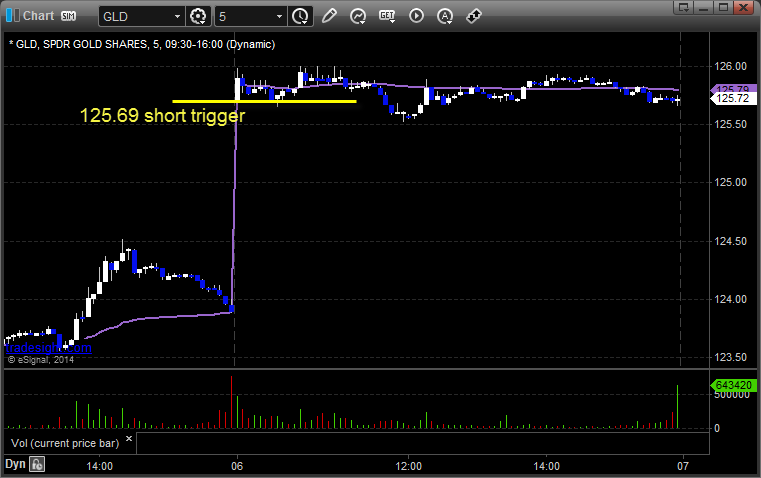Select the pencil drawing tool

329,16
